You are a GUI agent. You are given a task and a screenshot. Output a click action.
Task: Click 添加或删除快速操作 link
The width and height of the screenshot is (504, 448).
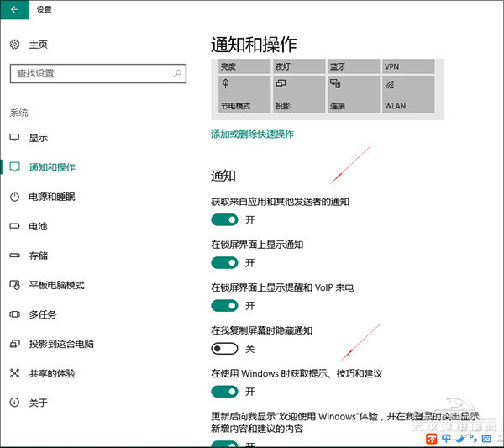[x=252, y=134]
